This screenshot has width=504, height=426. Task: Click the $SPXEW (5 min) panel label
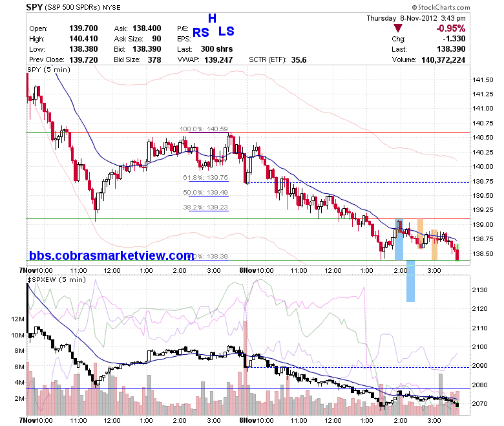[x=57, y=279]
